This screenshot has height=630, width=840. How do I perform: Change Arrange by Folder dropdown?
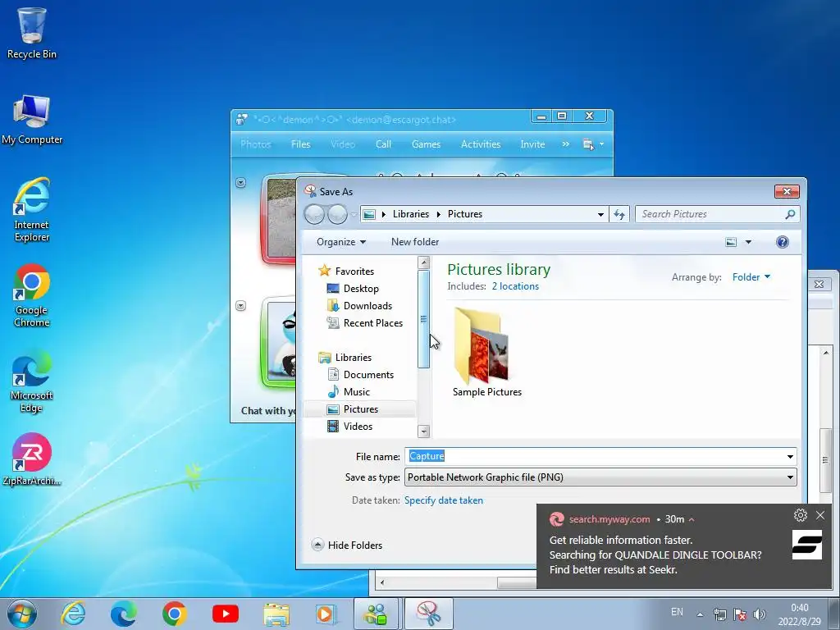751,277
